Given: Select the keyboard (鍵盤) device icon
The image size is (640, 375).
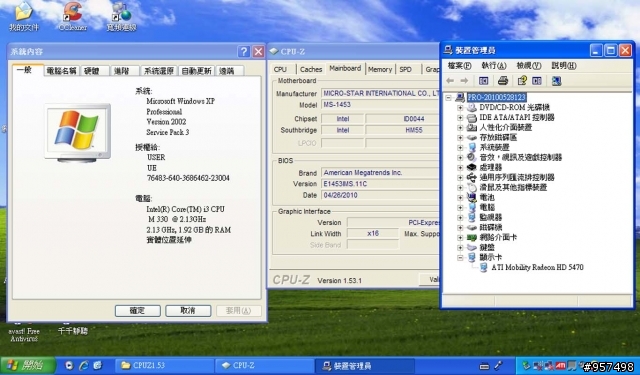Looking at the screenshot, I should click(x=472, y=247).
